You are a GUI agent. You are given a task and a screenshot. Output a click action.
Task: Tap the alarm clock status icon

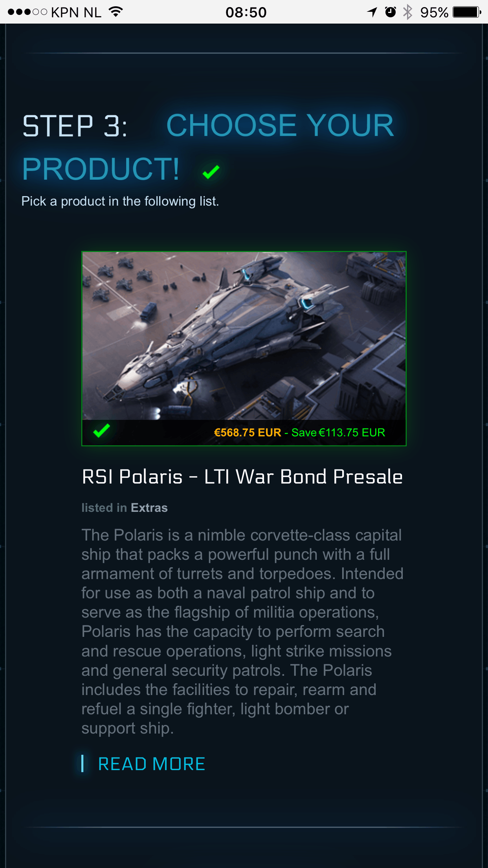(x=390, y=12)
